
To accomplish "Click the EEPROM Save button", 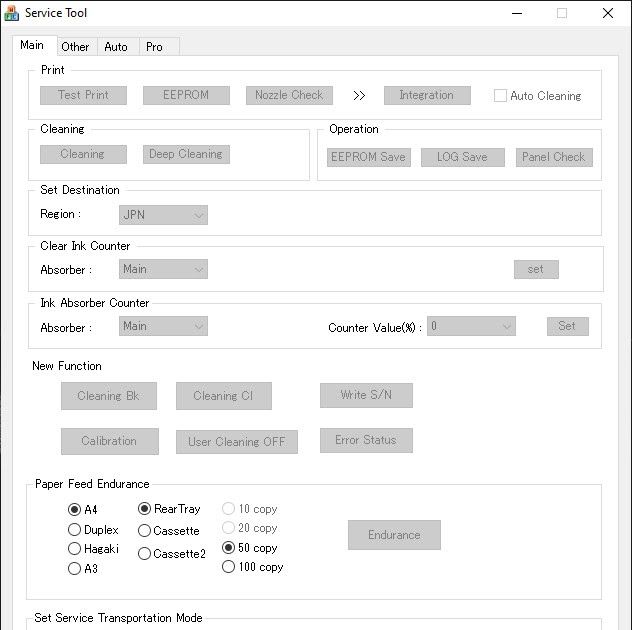I will [368, 157].
